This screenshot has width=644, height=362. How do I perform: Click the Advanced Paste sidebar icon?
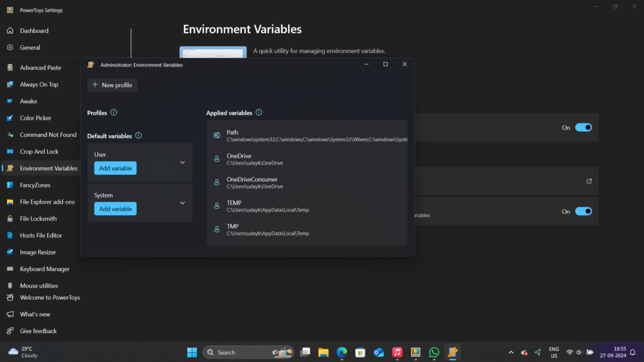(x=10, y=68)
